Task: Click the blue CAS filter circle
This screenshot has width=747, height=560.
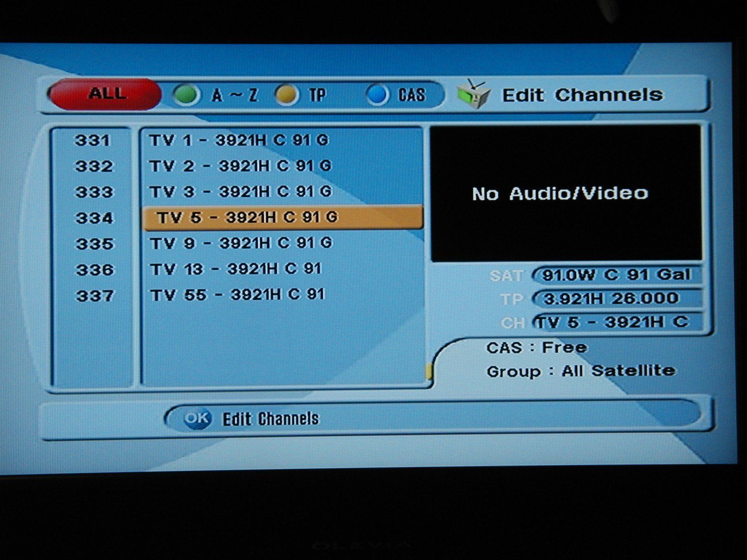Action: pyautogui.click(x=377, y=95)
